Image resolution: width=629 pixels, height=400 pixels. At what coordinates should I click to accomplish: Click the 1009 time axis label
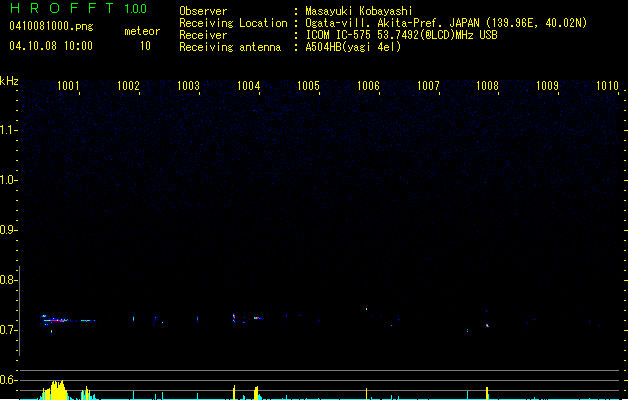[548, 86]
